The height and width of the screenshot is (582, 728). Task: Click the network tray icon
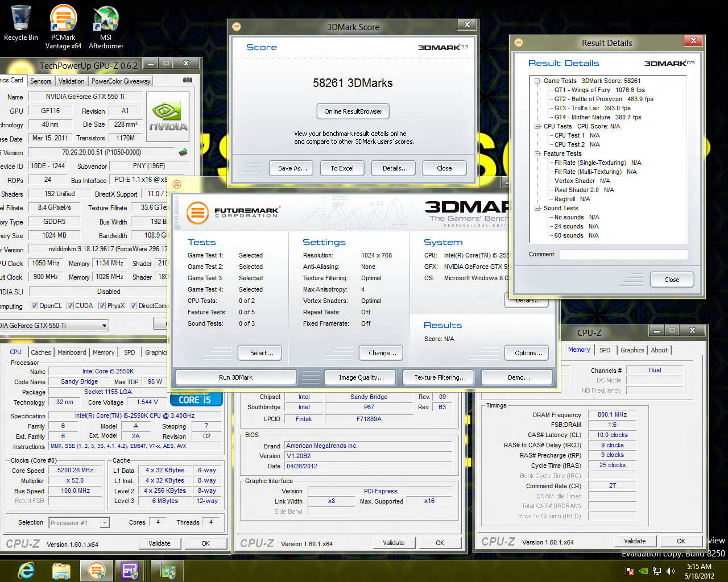[x=657, y=571]
